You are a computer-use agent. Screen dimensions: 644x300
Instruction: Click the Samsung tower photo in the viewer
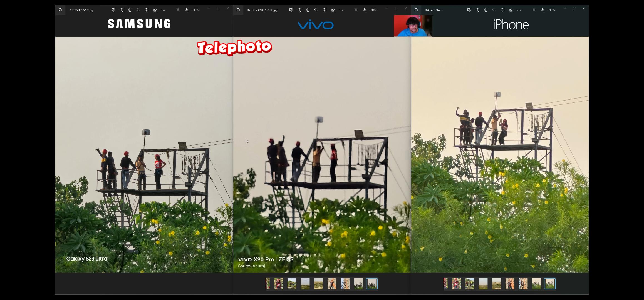[x=144, y=155]
